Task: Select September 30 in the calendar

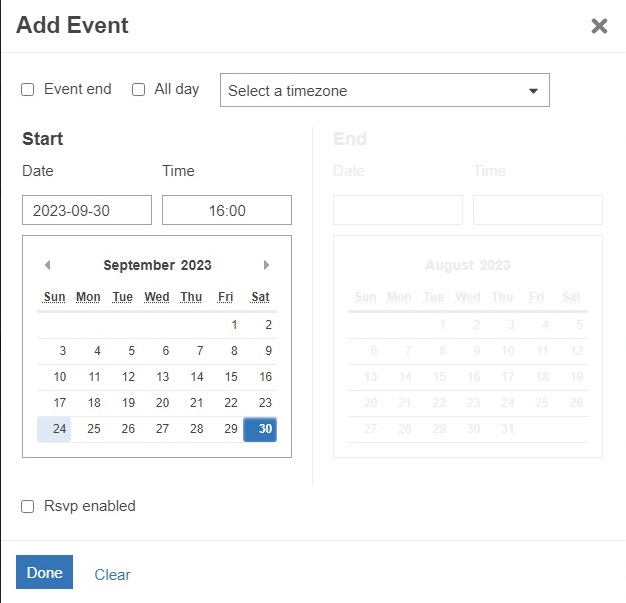Action: tap(260, 429)
